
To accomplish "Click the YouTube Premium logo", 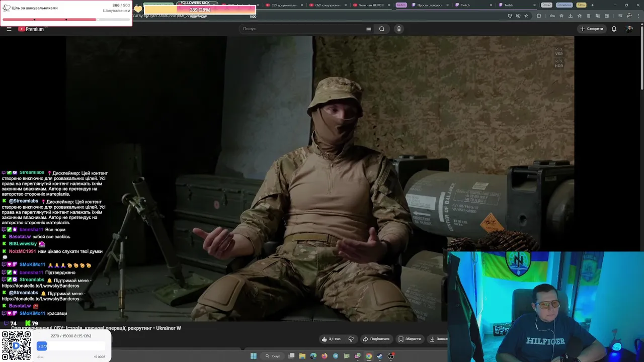I will pos(31,29).
